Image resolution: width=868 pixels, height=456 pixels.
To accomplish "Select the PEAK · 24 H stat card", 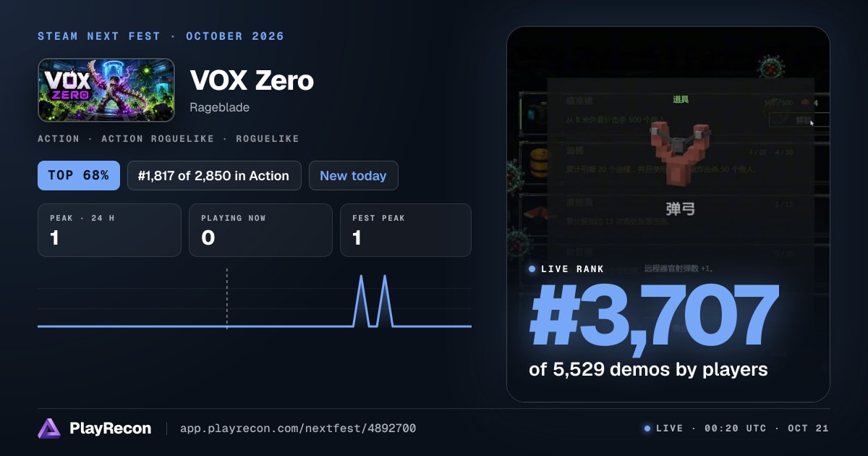I will (x=109, y=230).
